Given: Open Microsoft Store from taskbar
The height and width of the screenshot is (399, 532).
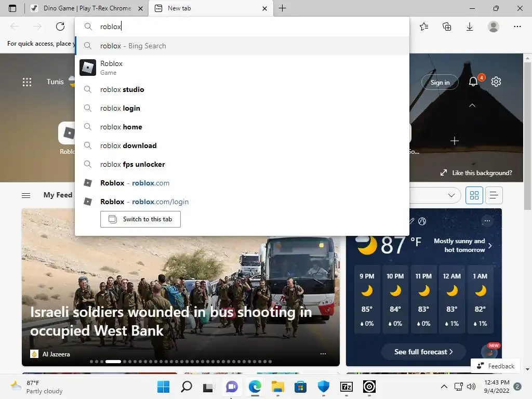Looking at the screenshot, I should pyautogui.click(x=300, y=387).
